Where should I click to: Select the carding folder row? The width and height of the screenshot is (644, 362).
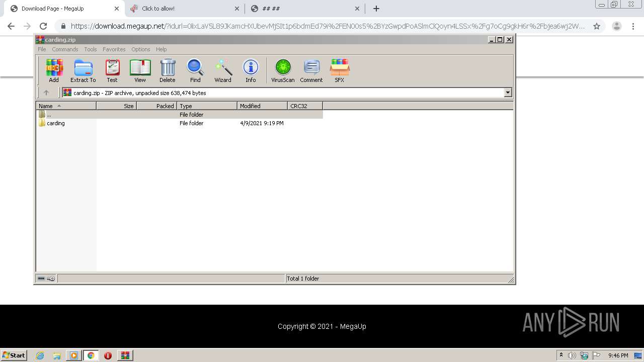click(x=180, y=123)
